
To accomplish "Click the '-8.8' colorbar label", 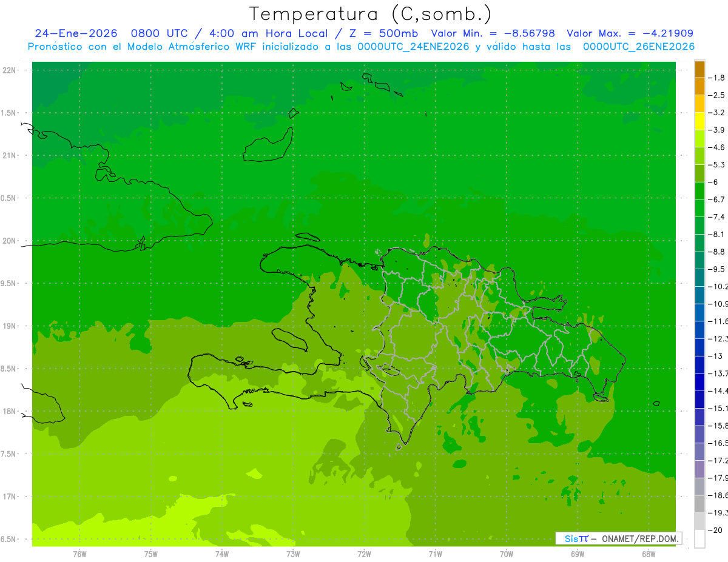I will pos(716,252).
